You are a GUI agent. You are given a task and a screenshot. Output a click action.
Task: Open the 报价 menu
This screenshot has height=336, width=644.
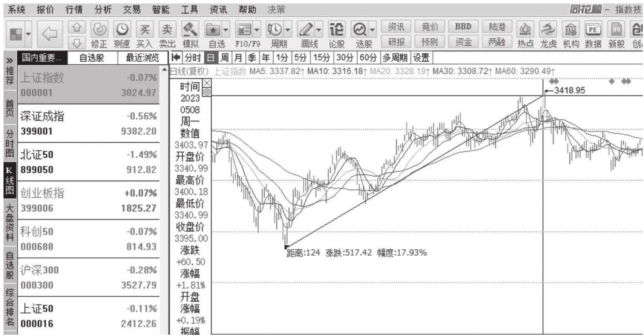coord(46,9)
